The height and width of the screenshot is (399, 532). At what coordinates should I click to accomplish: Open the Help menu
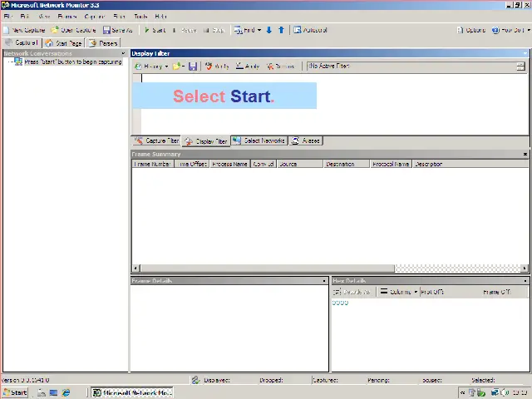coord(160,17)
